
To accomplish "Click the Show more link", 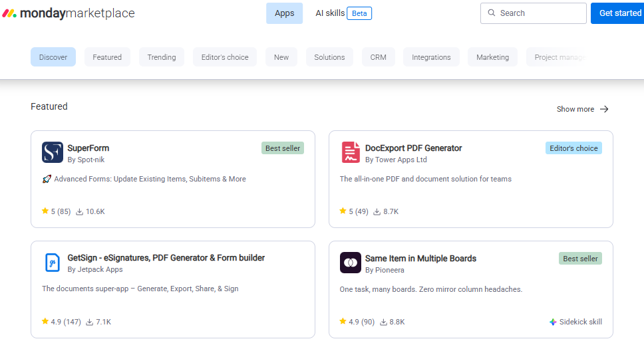I will tap(582, 109).
